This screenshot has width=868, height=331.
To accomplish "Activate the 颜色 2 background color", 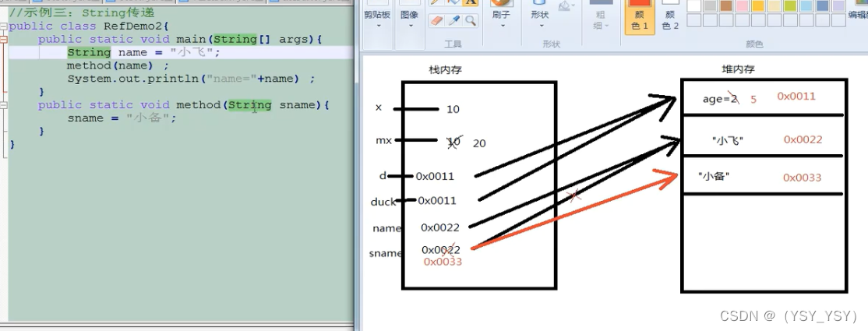I will tap(670, 16).
